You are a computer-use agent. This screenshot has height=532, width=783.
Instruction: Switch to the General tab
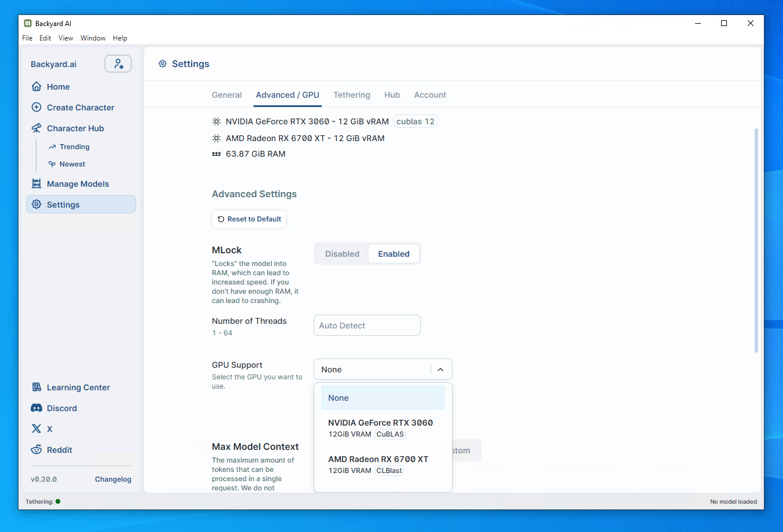click(227, 95)
